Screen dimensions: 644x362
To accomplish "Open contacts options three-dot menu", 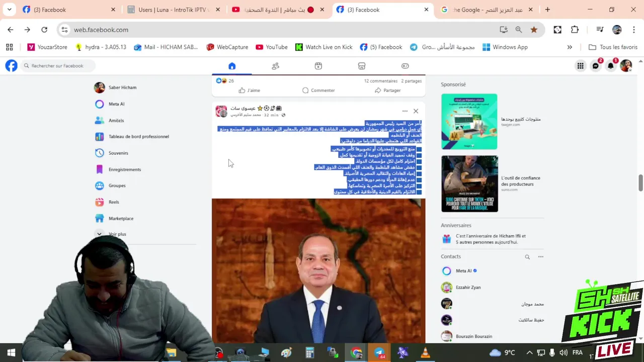I will [x=540, y=257].
